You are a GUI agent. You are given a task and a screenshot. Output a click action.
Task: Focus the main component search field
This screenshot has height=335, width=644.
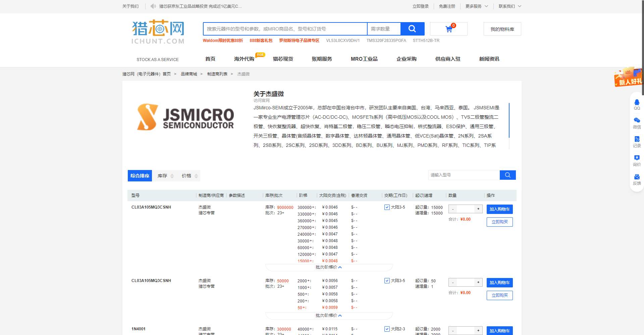[x=285, y=29]
